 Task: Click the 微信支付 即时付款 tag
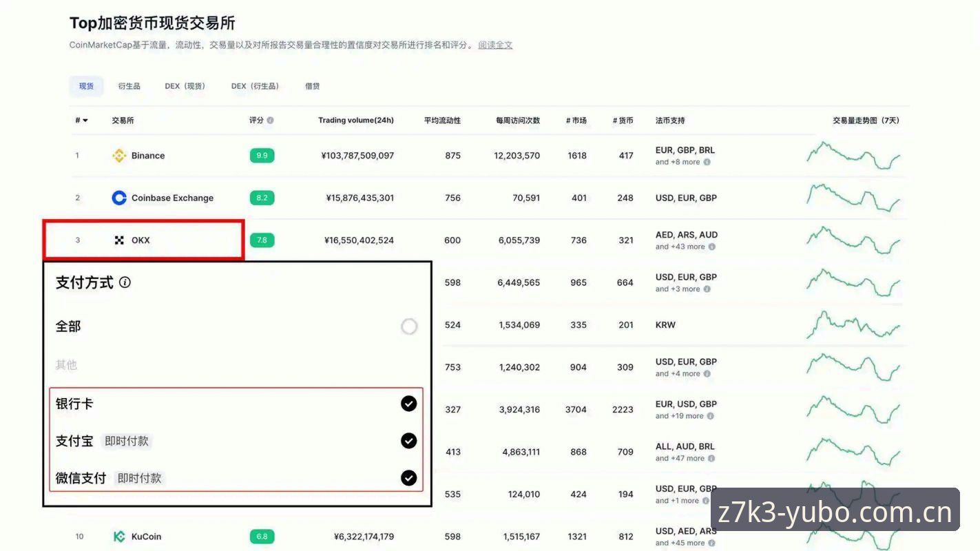click(139, 478)
